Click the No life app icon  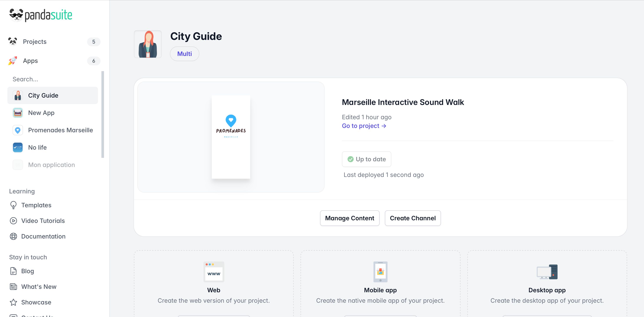(x=18, y=147)
